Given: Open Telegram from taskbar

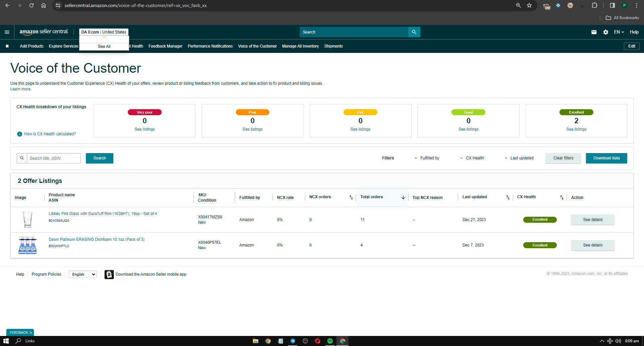Looking at the screenshot, I should click(x=293, y=341).
